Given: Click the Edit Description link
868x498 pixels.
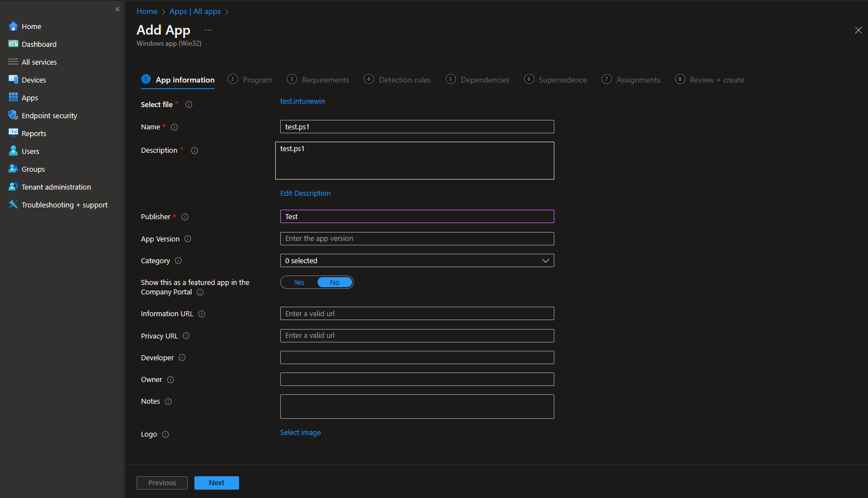Looking at the screenshot, I should click(x=305, y=193).
